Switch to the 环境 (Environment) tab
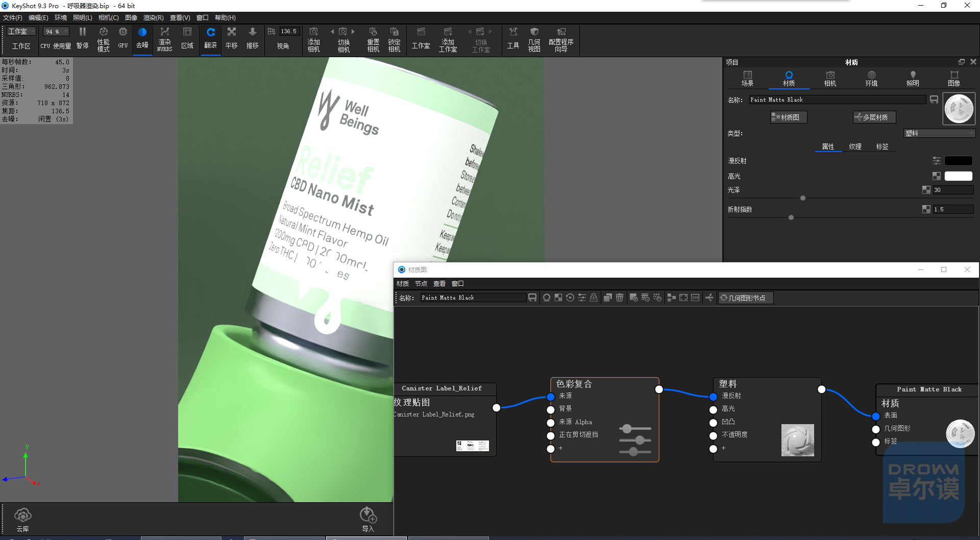Image resolution: width=980 pixels, height=540 pixels. pos(871,79)
